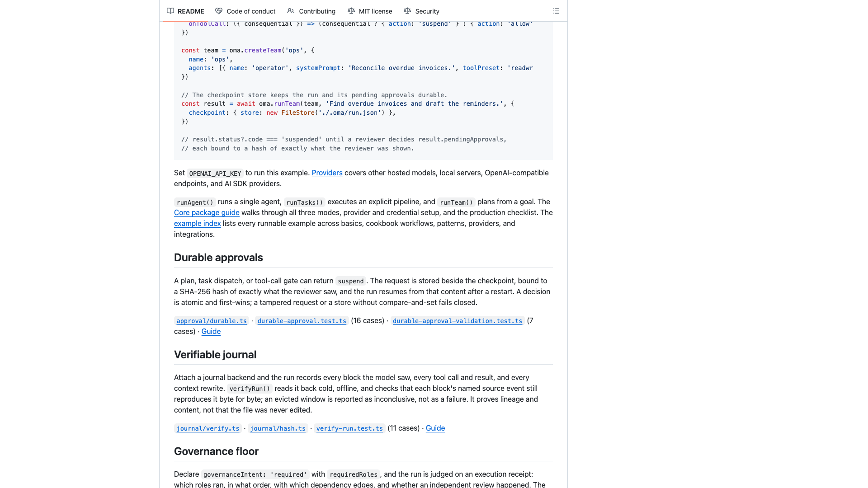Viewport: 868px width, 488px height.
Task: Click the Contributing people icon
Action: click(291, 11)
